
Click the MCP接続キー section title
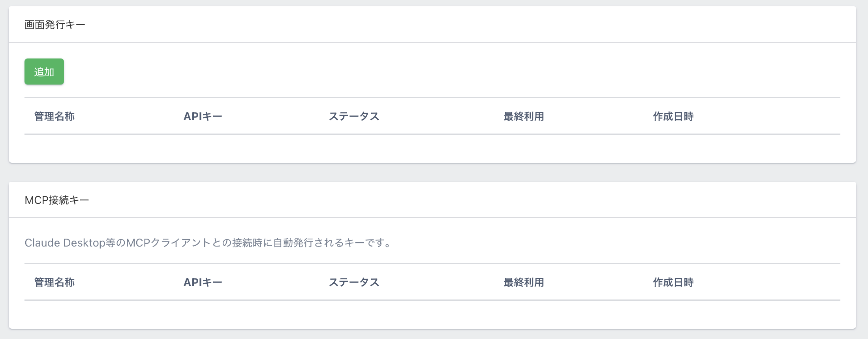(x=57, y=200)
